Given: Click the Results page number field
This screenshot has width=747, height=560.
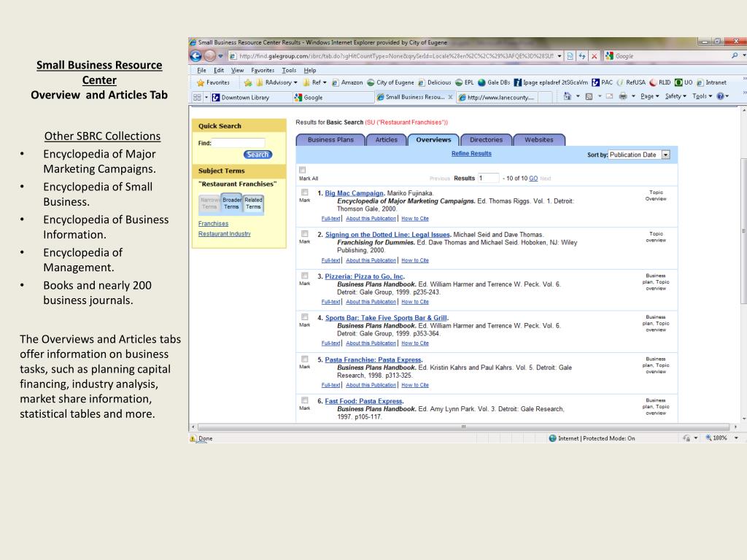Looking at the screenshot, I should tap(488, 178).
